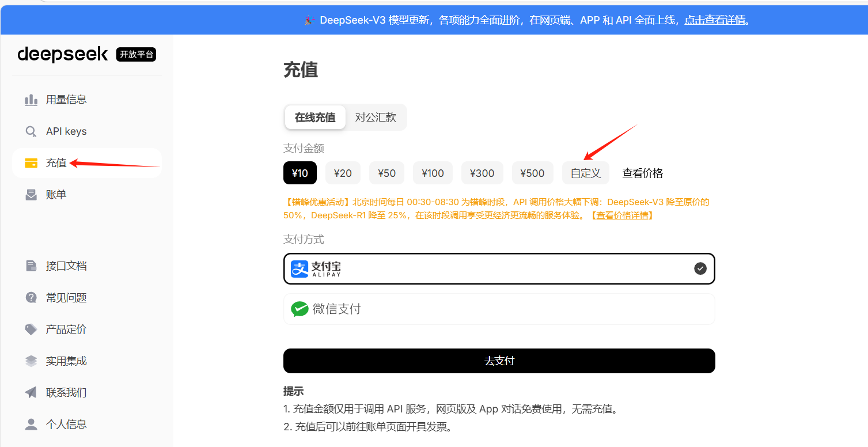Choose the ¥500 amount
Screen dimensions: 868x447
click(532, 173)
